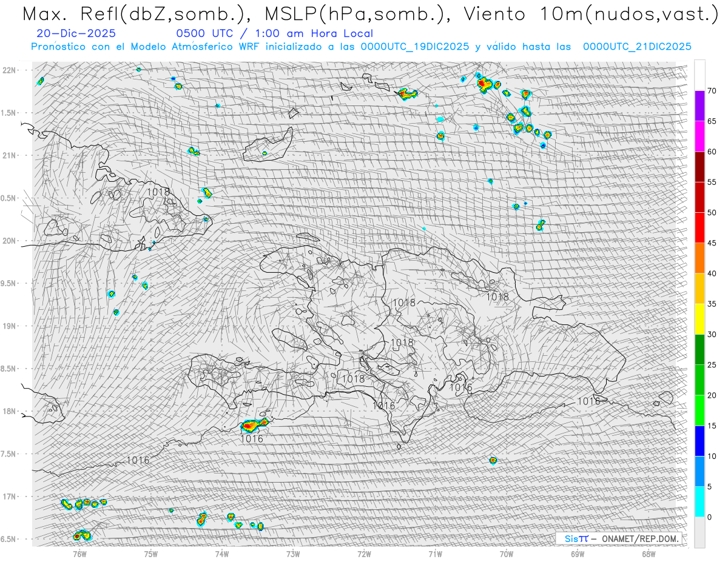The height and width of the screenshot is (562, 728).
Task: Select the '7.5N' latitude label
Action: click(9, 453)
